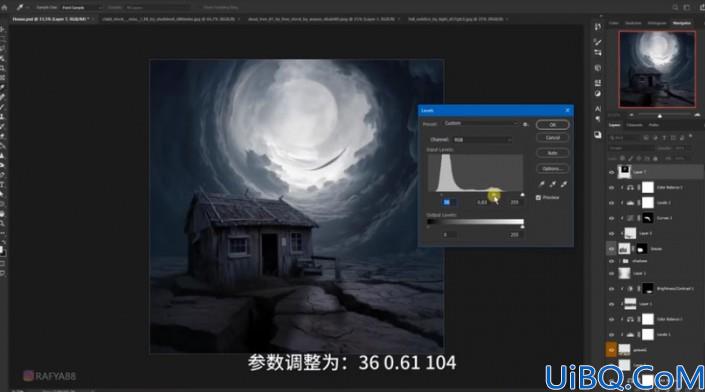Open the Paragraph panel icon
The height and width of the screenshot is (392, 705).
point(598,119)
